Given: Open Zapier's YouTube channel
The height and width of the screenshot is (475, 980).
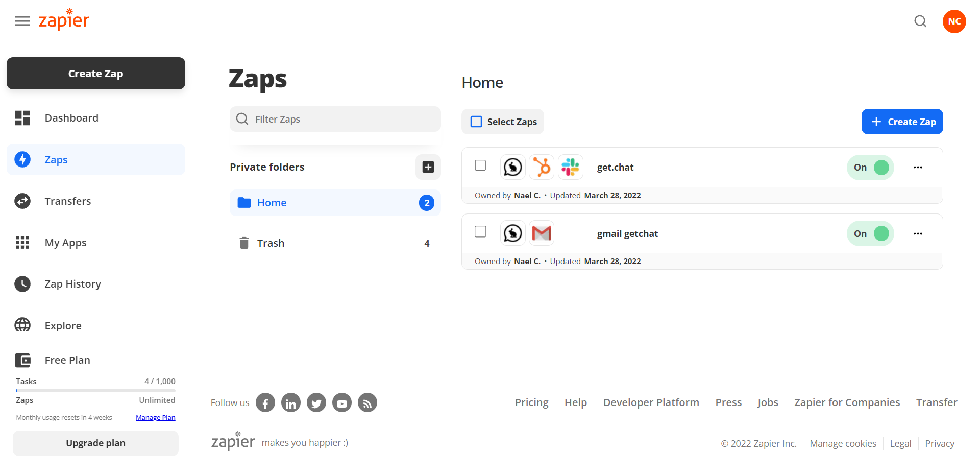Looking at the screenshot, I should pos(342,402).
